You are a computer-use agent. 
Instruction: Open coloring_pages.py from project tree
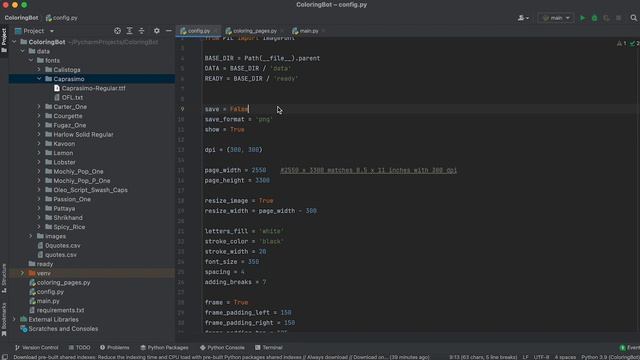[x=63, y=282]
